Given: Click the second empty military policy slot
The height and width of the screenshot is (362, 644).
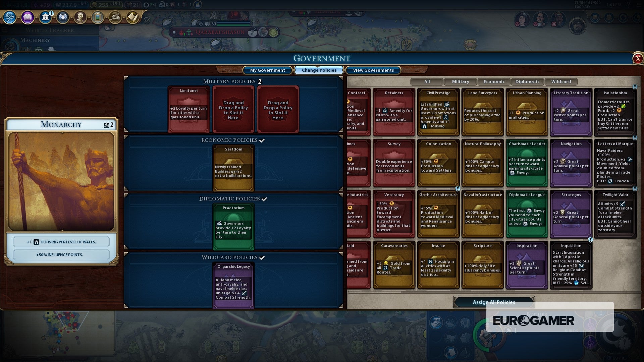Looking at the screenshot, I should coord(233,110).
